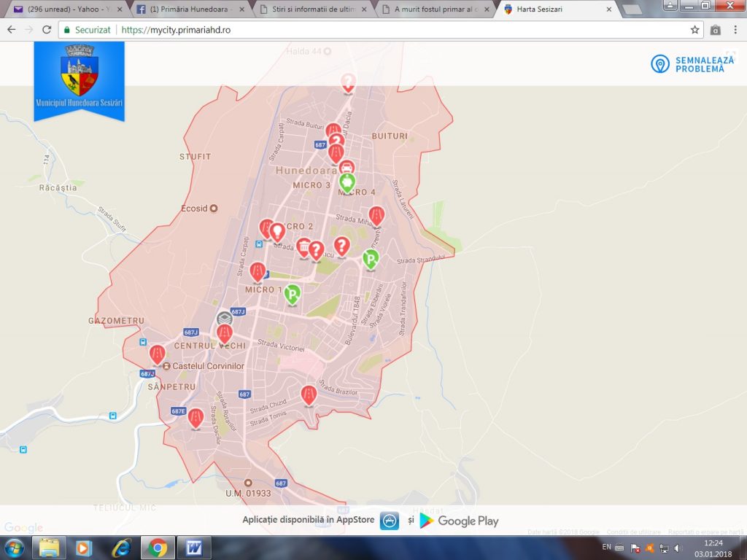Click the lightbulb marker near Micro 2
Screen dimensions: 747x560
276,231
